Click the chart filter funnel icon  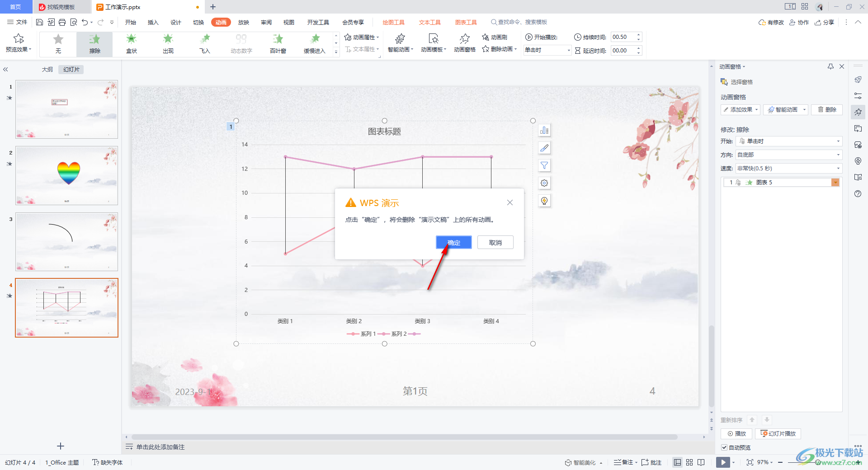pos(544,165)
